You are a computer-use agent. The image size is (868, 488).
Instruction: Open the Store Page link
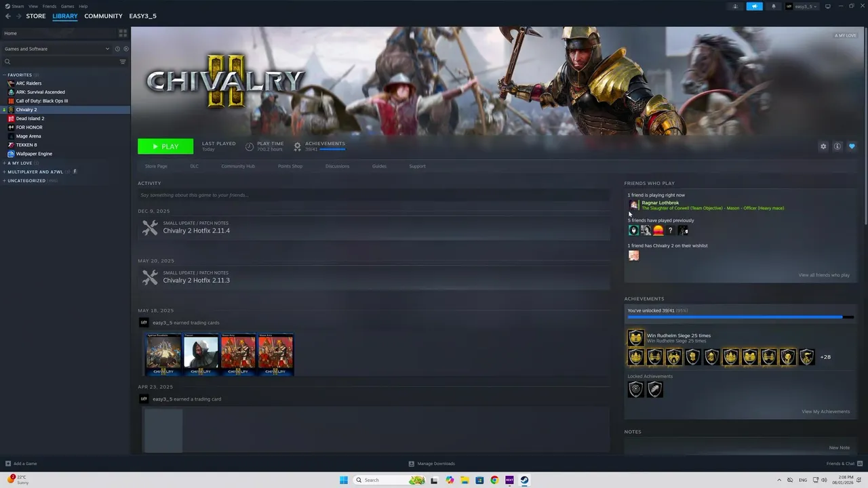156,166
